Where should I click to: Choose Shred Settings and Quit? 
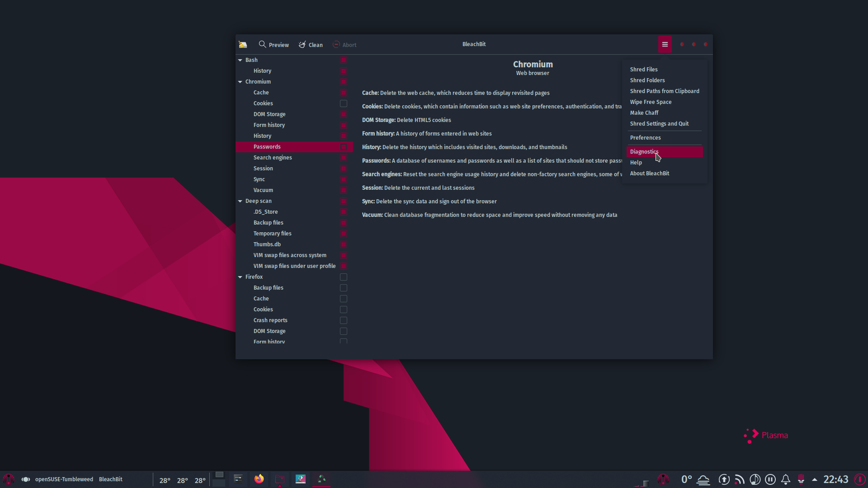tap(665, 123)
